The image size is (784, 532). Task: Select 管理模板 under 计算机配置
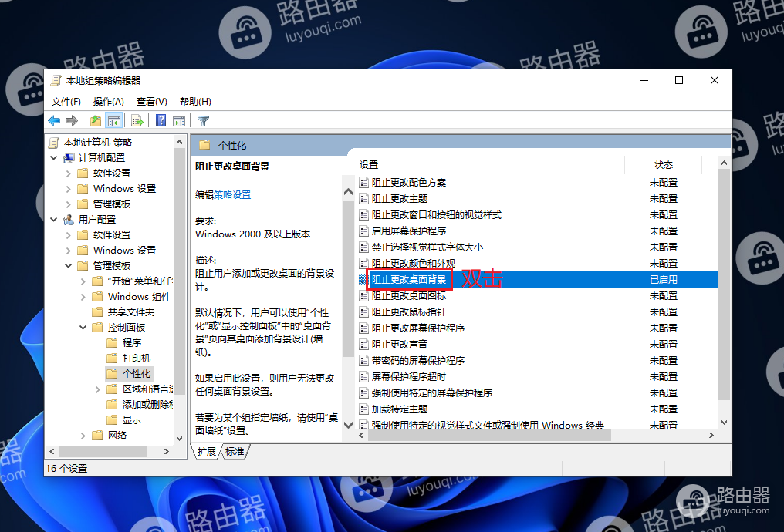[x=111, y=204]
